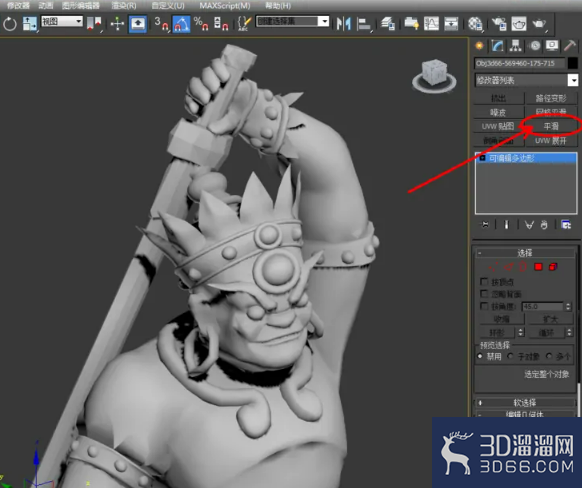Click Configure Modifier Sets icon
Screen dimensions: 582x488
(x=566, y=225)
